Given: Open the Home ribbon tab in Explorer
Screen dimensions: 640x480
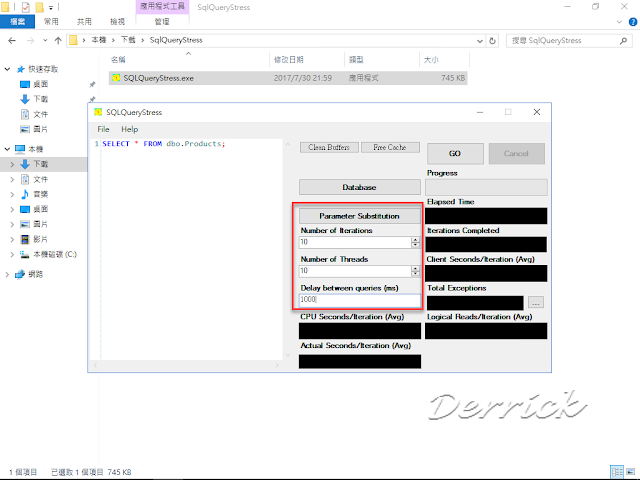Looking at the screenshot, I should point(51,22).
